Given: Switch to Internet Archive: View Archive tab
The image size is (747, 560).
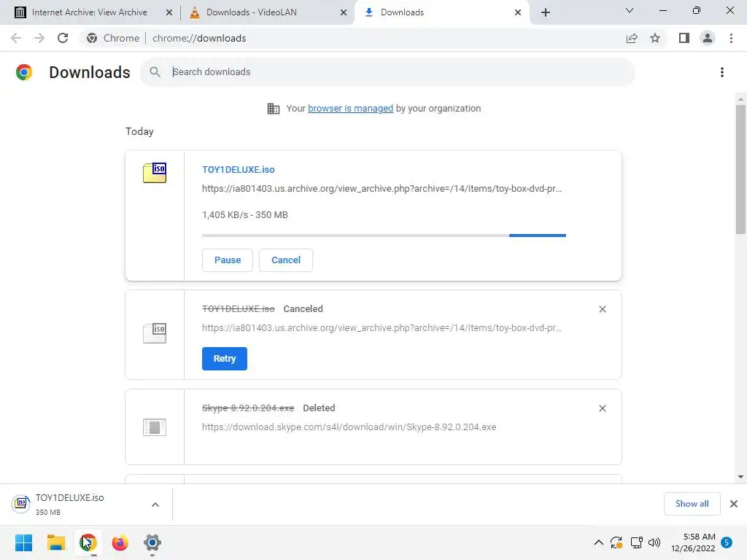Looking at the screenshot, I should pos(90,12).
